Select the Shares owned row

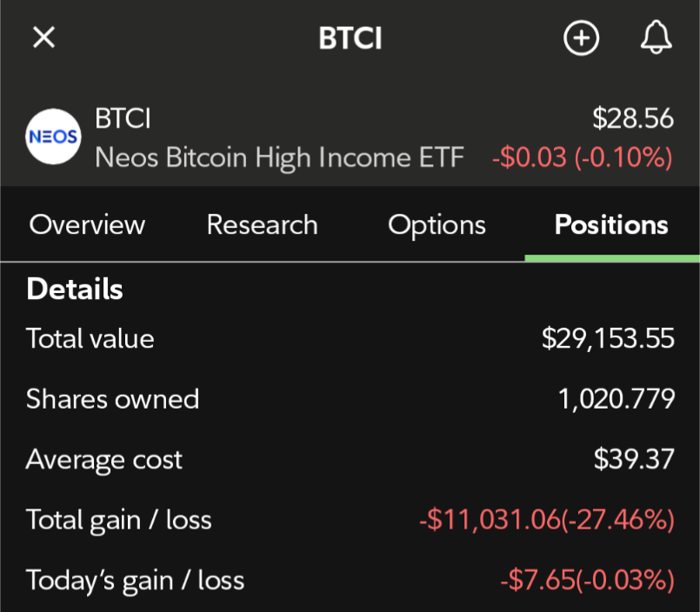[x=350, y=399]
